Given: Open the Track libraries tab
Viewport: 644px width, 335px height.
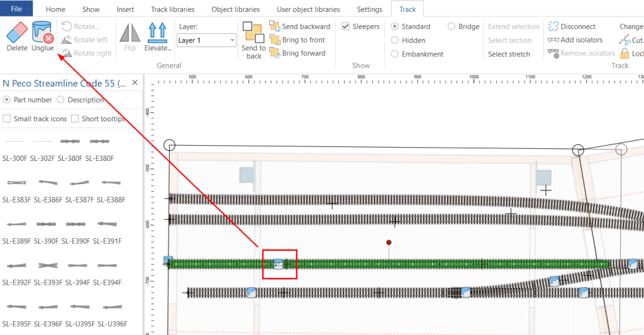Looking at the screenshot, I should coord(172,9).
